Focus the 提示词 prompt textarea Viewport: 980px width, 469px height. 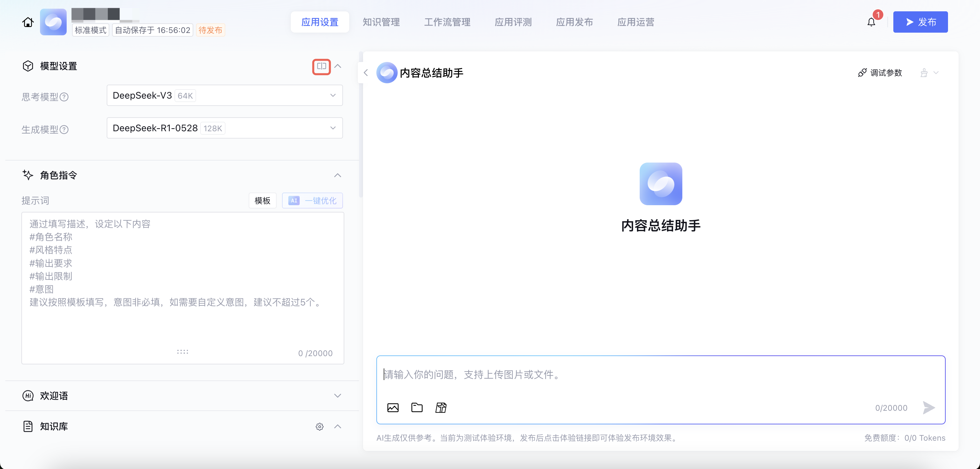tap(183, 288)
